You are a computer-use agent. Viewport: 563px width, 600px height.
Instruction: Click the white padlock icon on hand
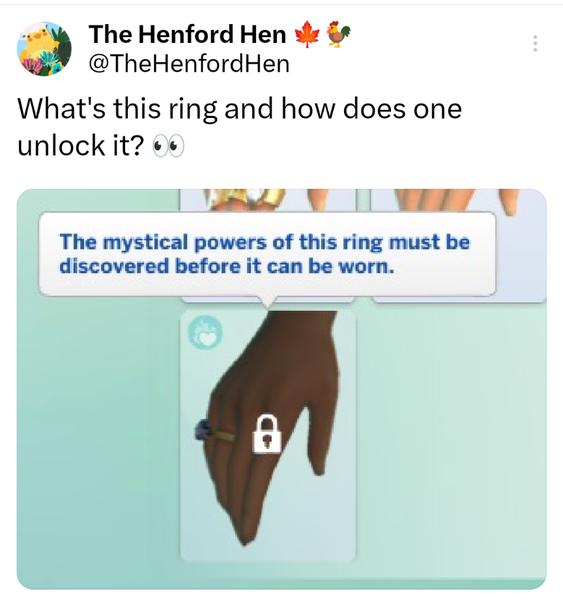click(x=267, y=434)
